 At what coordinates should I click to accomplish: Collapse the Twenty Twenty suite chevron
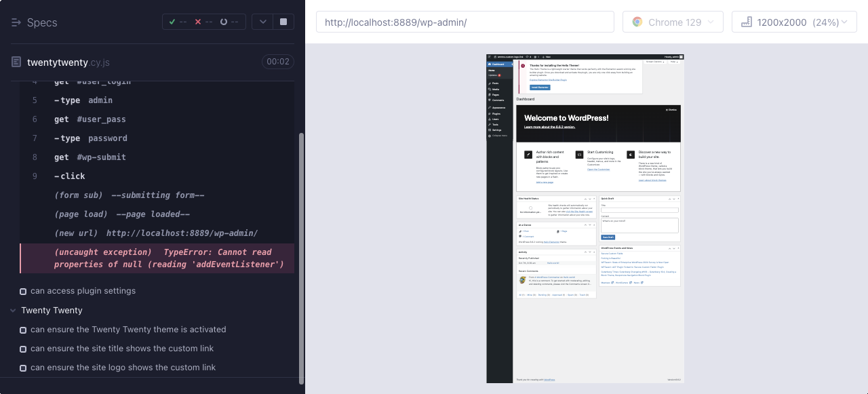click(13, 311)
